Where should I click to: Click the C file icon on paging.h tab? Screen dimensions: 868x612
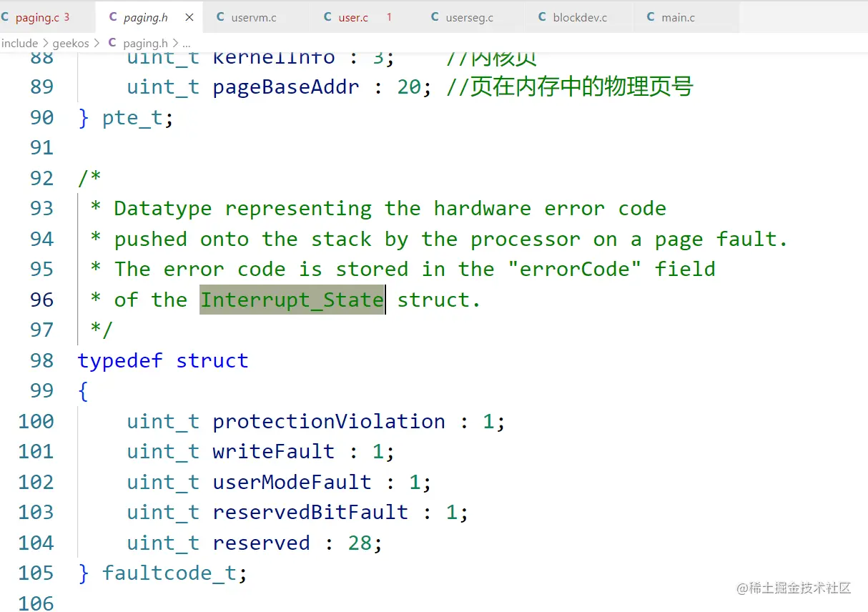[x=113, y=17]
